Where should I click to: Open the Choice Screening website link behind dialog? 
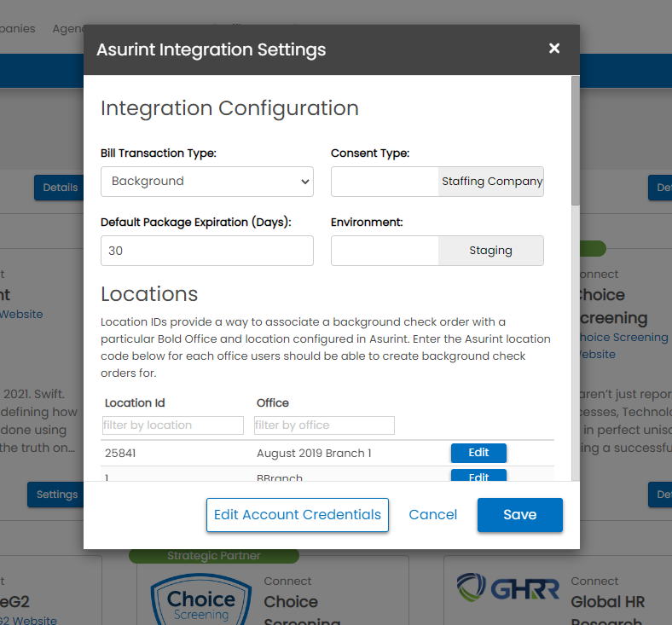click(x=623, y=345)
